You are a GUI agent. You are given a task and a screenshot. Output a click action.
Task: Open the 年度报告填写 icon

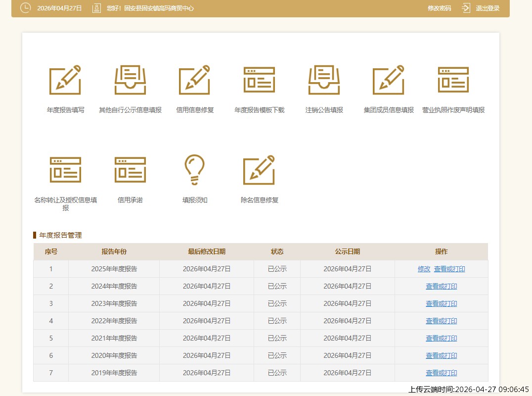(65, 80)
